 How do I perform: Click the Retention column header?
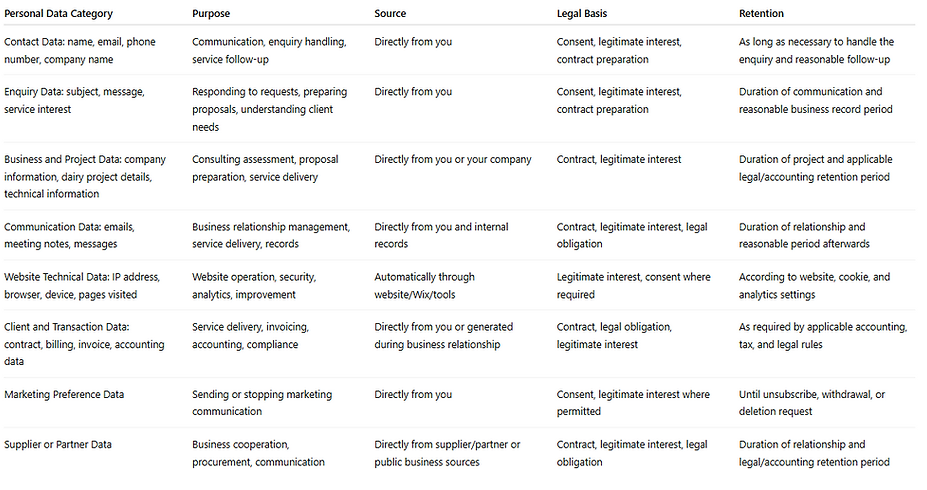(761, 14)
